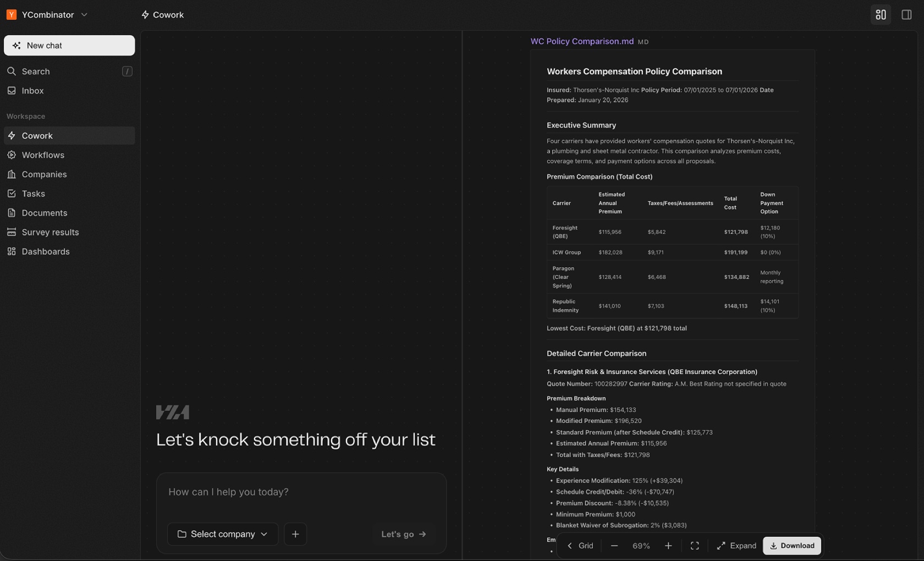Click the Workspace section heading

pyautogui.click(x=26, y=117)
